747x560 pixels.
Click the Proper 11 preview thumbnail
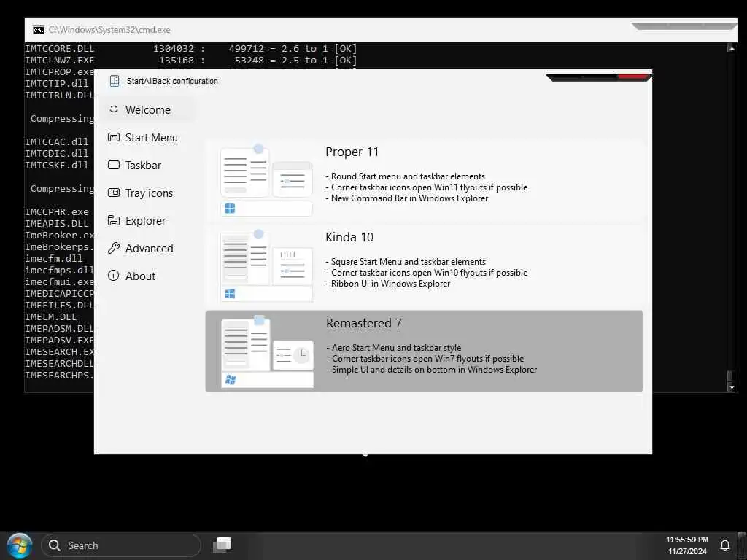point(266,180)
